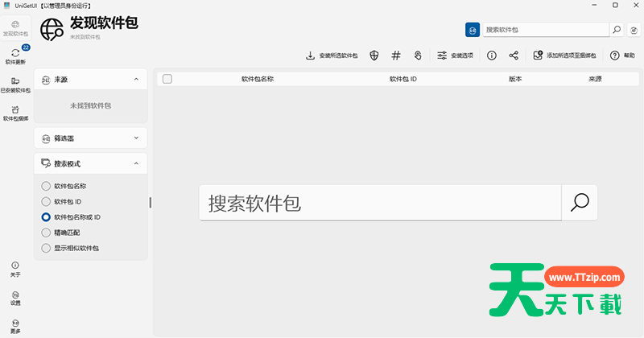Click the blue filter icon beside top search
The width and height of the screenshot is (644, 338).
[473, 30]
